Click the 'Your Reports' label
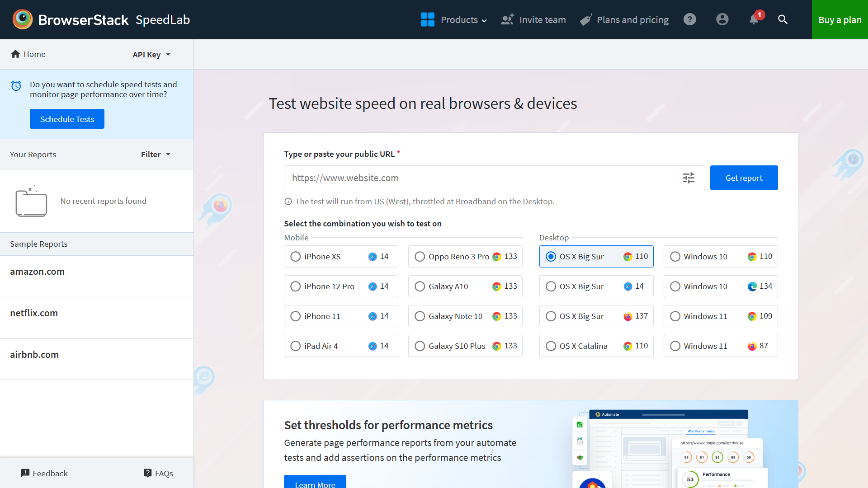 coord(33,155)
